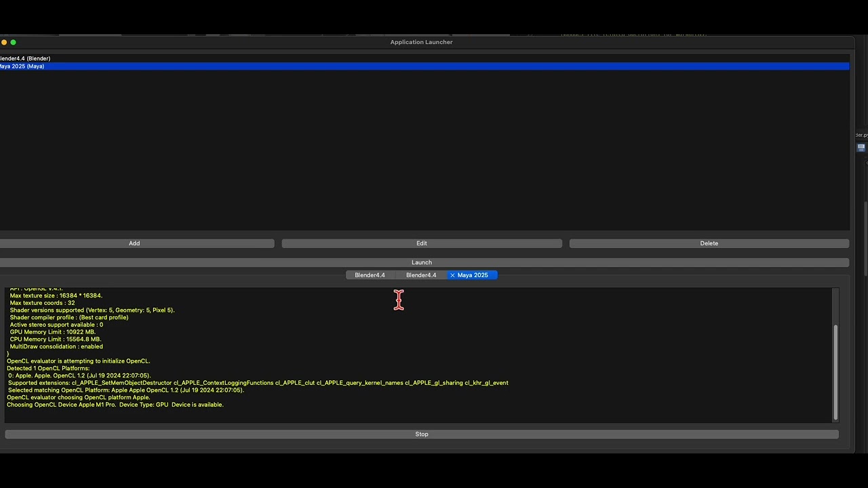Click the 'Max texture size : 16384 * 16384.' line

click(56, 296)
